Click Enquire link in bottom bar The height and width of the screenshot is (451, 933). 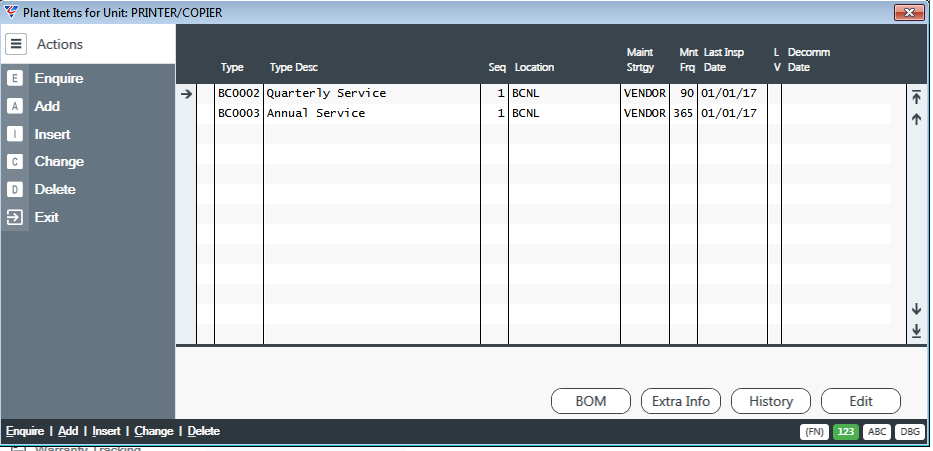tap(25, 431)
